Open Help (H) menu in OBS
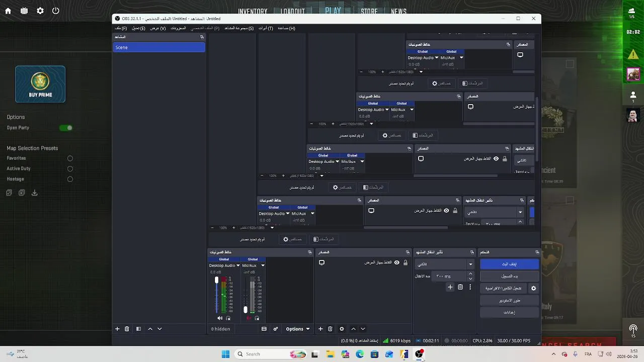Viewport: 644px width, 362px height. pos(286,28)
